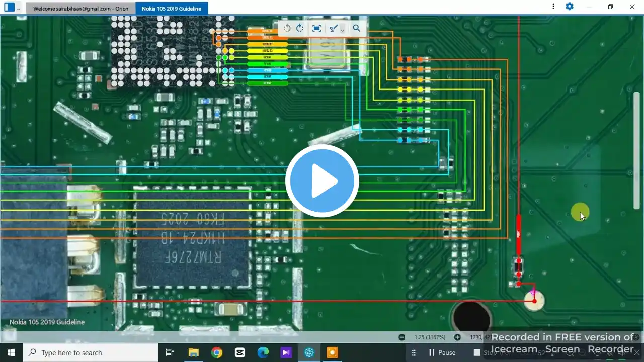The height and width of the screenshot is (362, 644).
Task: Open File Explorer from the taskbar
Action: pyautogui.click(x=194, y=353)
